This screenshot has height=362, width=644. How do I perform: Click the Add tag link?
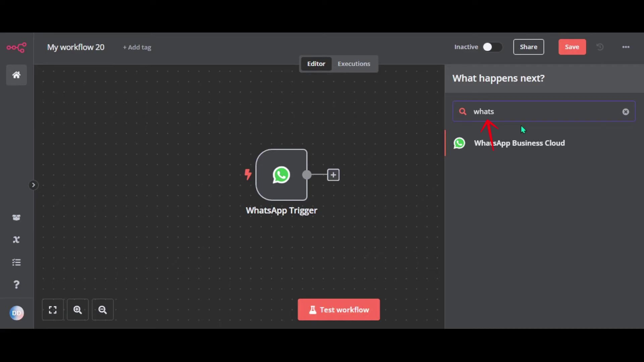coord(137,47)
